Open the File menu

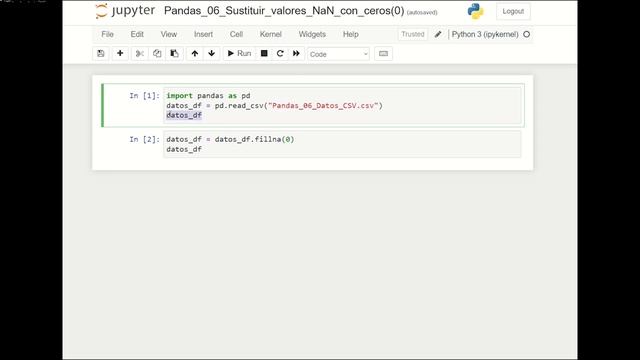coord(107,34)
